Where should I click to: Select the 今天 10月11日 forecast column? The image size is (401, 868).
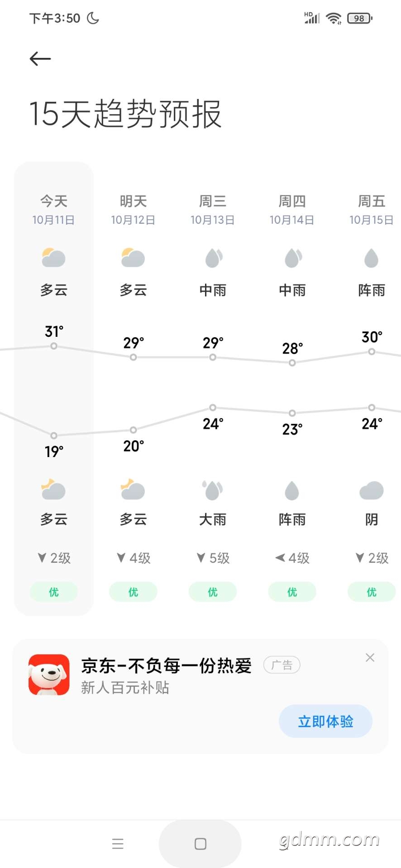(x=53, y=388)
